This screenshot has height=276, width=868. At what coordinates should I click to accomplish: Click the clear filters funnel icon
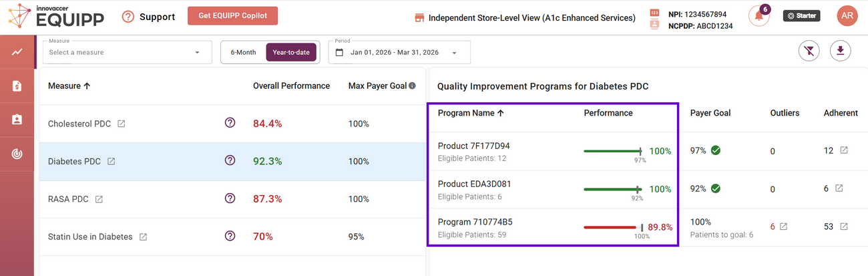809,51
